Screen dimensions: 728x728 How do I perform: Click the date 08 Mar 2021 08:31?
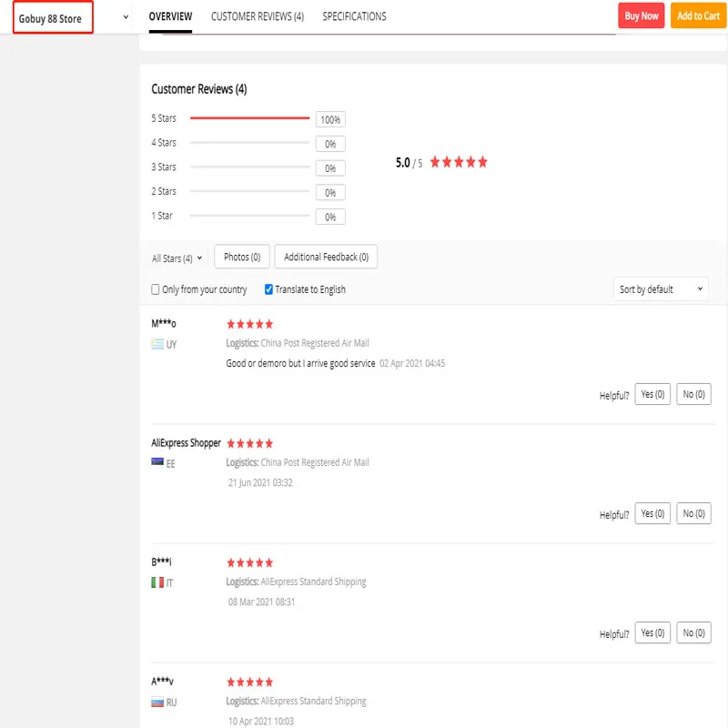coord(261,602)
